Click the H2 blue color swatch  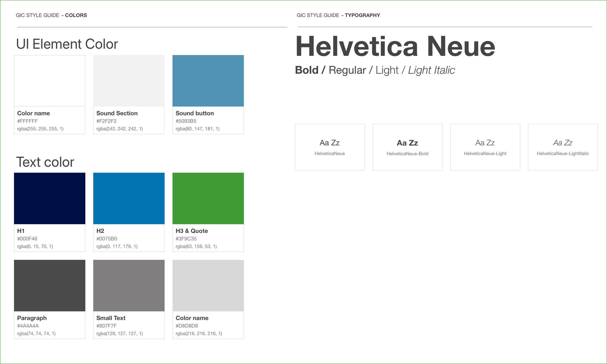point(129,198)
